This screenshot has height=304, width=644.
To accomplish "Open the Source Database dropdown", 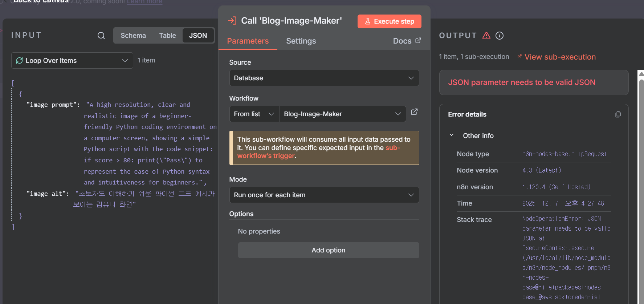I will 324,78.
